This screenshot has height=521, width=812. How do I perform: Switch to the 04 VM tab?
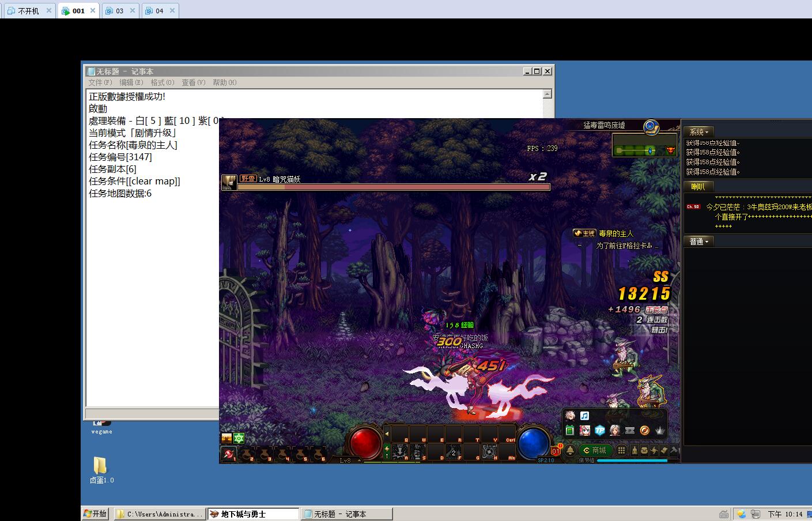coord(160,10)
